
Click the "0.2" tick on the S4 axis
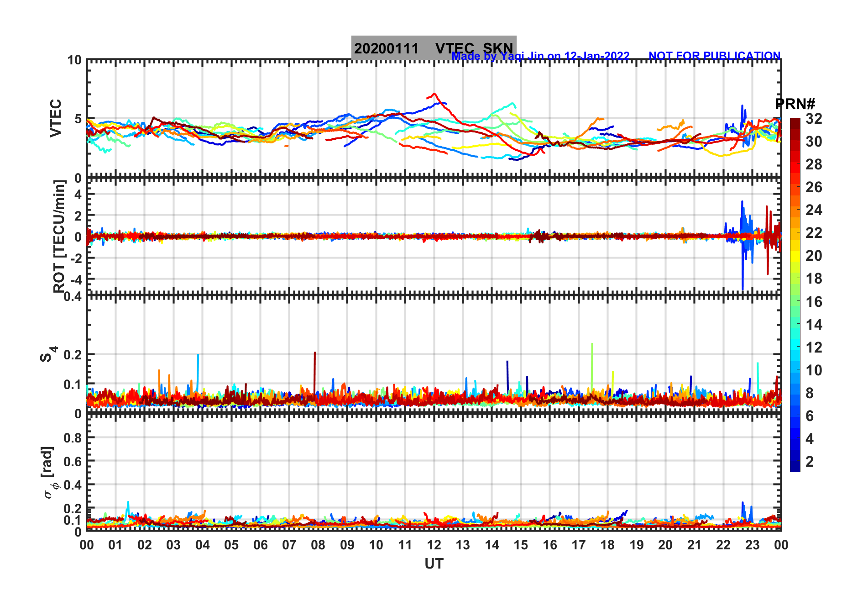73,354
